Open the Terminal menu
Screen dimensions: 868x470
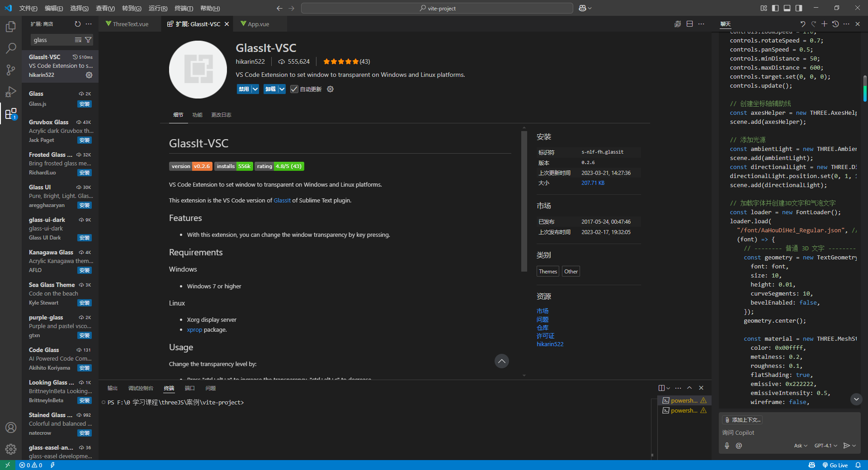tap(184, 8)
